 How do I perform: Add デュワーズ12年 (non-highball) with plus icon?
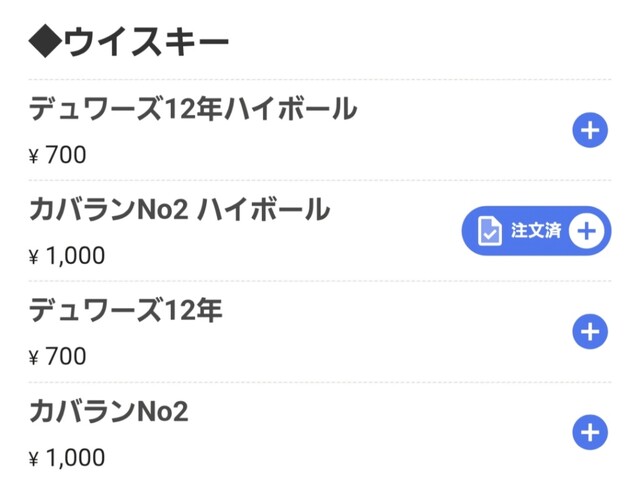click(590, 332)
